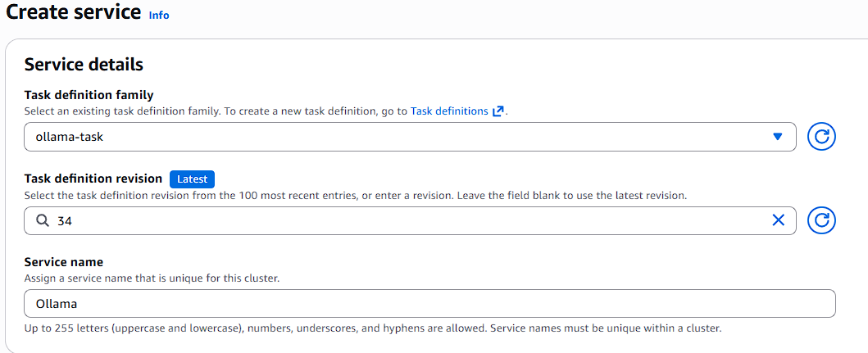Viewport: 868px width, 353px height.
Task: Click 'Assign a service name' description text
Action: tap(152, 278)
